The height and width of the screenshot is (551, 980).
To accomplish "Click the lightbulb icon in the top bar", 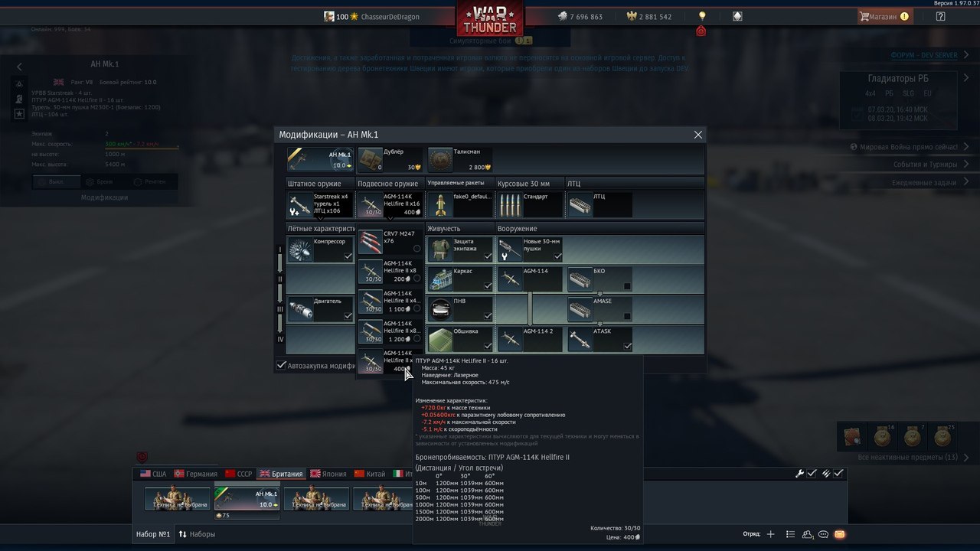I will (702, 16).
